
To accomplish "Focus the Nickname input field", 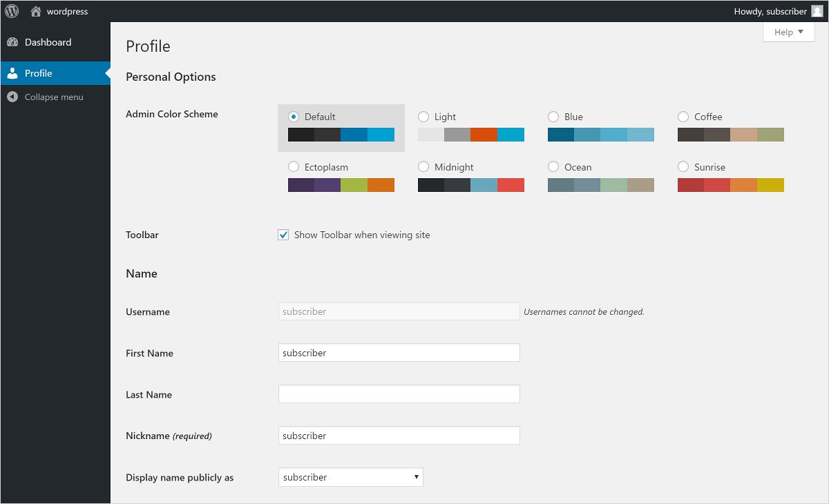I will [x=399, y=436].
